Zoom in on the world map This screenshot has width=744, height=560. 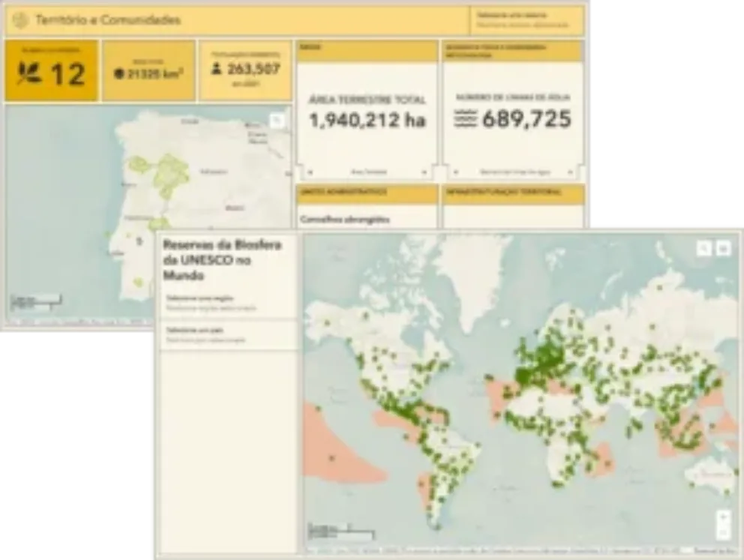click(724, 517)
